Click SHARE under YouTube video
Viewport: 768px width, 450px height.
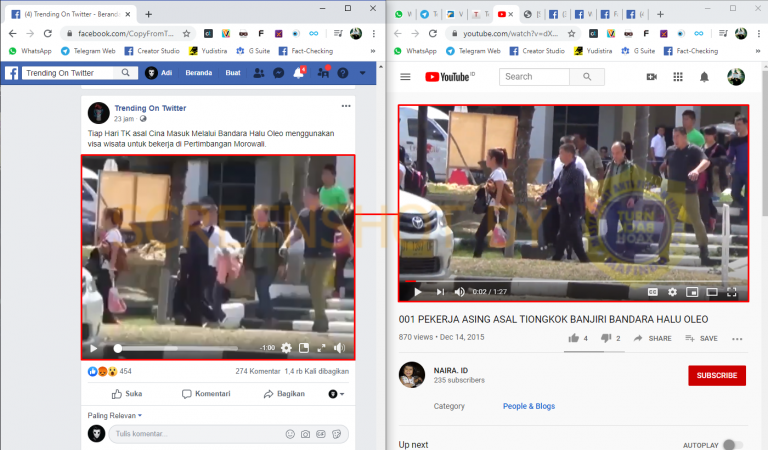pos(652,338)
